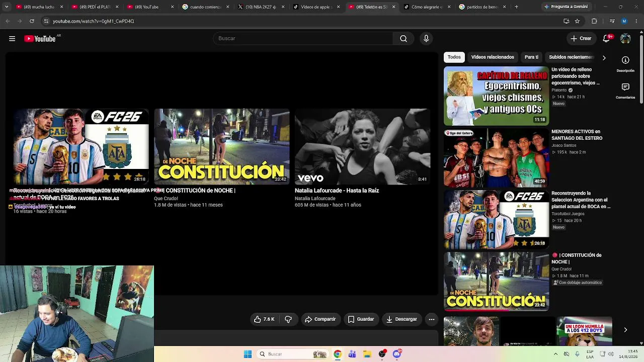Open the YouTube guide hamburger menu
The height and width of the screenshot is (362, 644).
tap(12, 39)
